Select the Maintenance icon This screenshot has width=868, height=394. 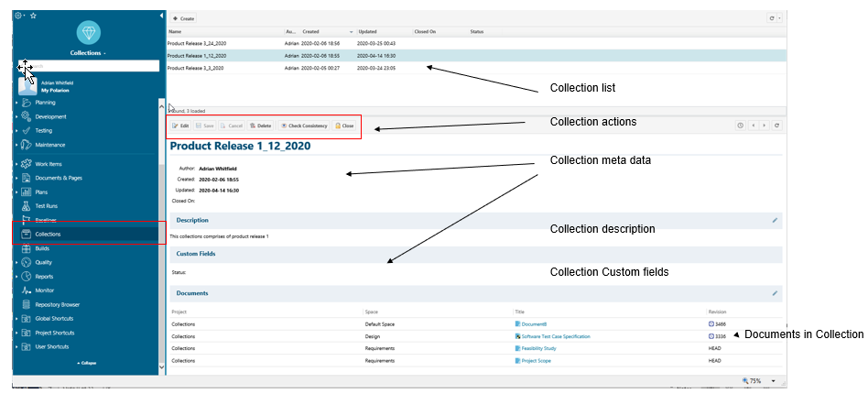click(x=26, y=145)
